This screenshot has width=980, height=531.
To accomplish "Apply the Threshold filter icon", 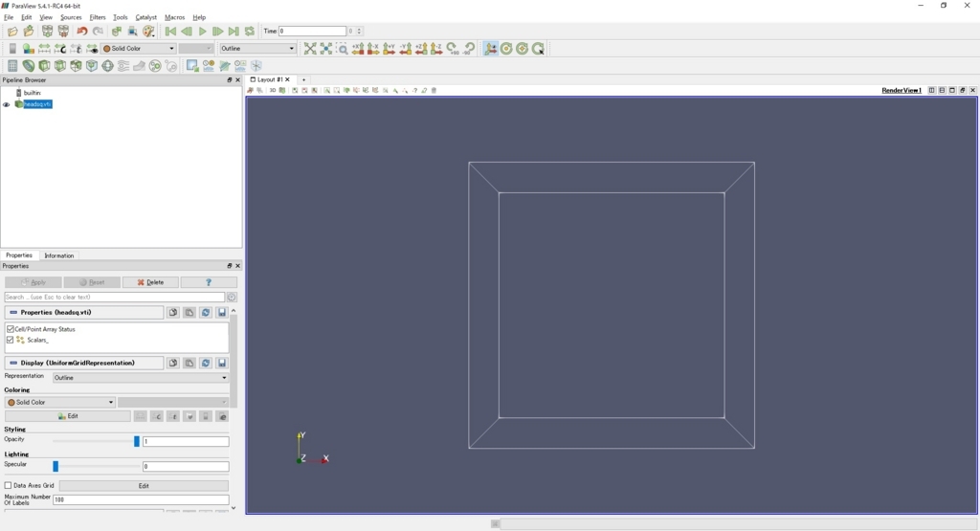I will [x=76, y=66].
